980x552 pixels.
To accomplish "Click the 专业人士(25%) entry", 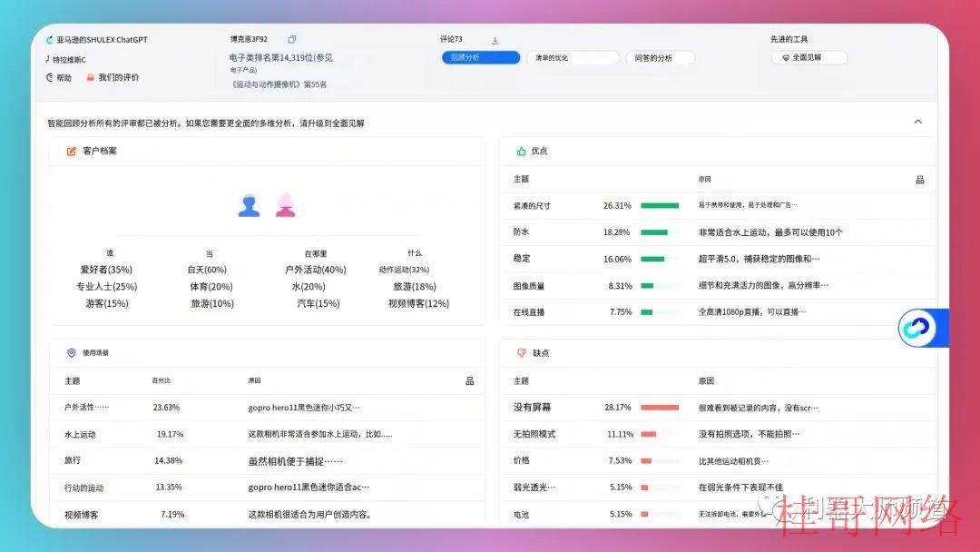I will click(x=107, y=287).
